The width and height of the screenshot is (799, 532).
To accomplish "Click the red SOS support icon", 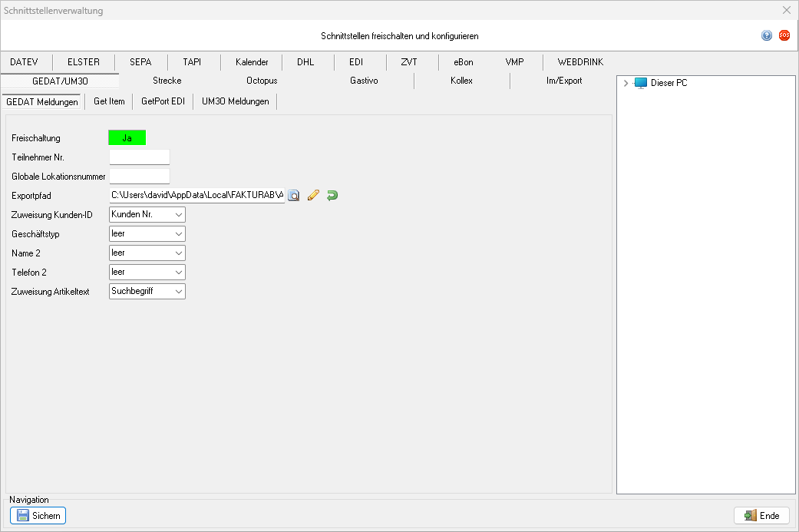I will tap(784, 35).
